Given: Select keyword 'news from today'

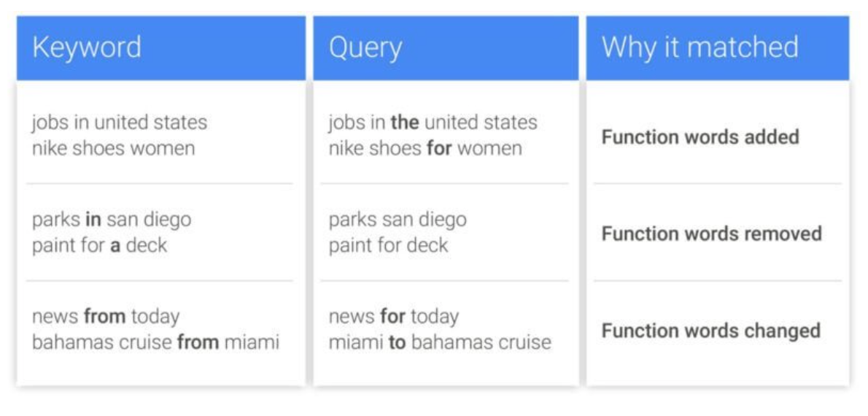Looking at the screenshot, I should [106, 317].
